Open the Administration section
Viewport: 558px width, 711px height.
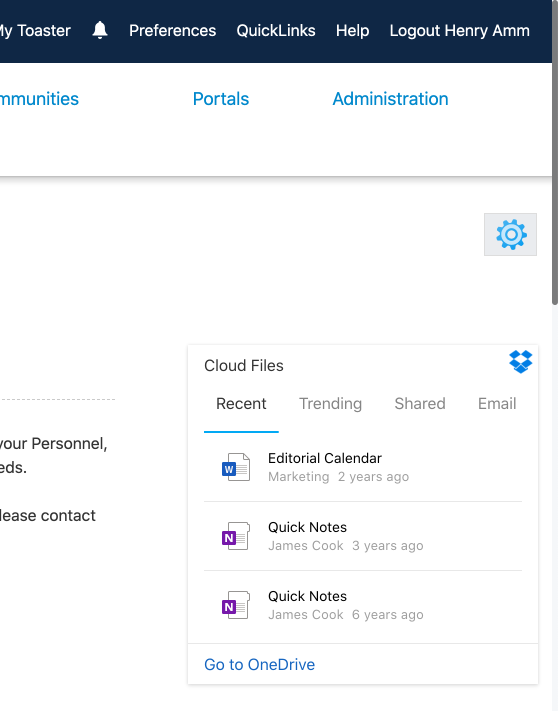coord(390,99)
